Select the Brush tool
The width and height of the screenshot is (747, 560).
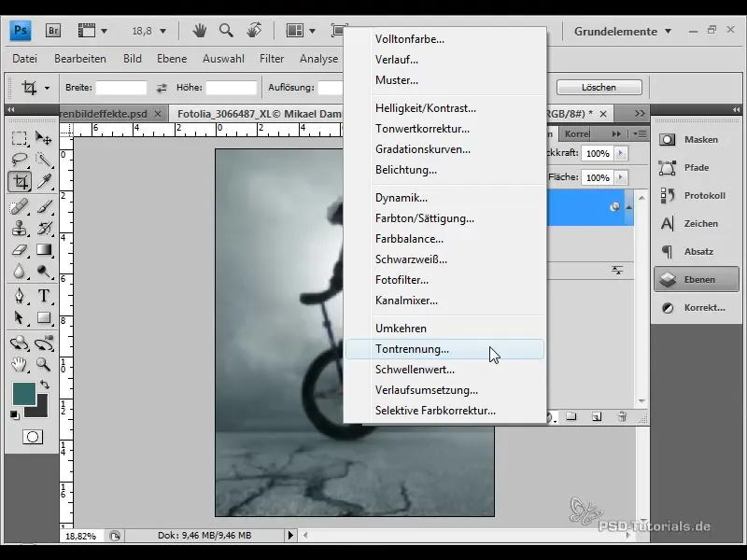(x=44, y=207)
